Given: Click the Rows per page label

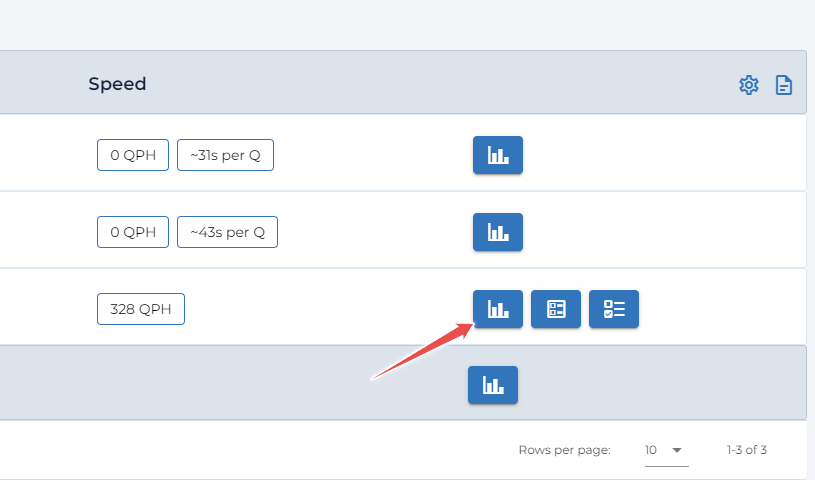Looking at the screenshot, I should (564, 450).
